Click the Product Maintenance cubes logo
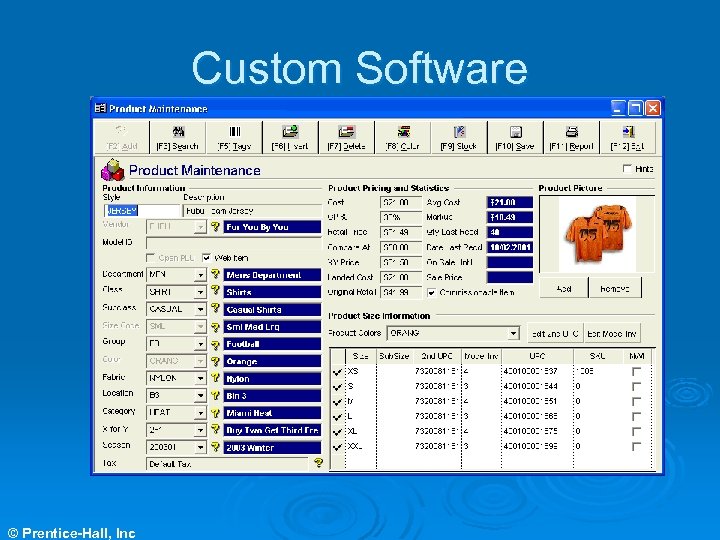 112,170
